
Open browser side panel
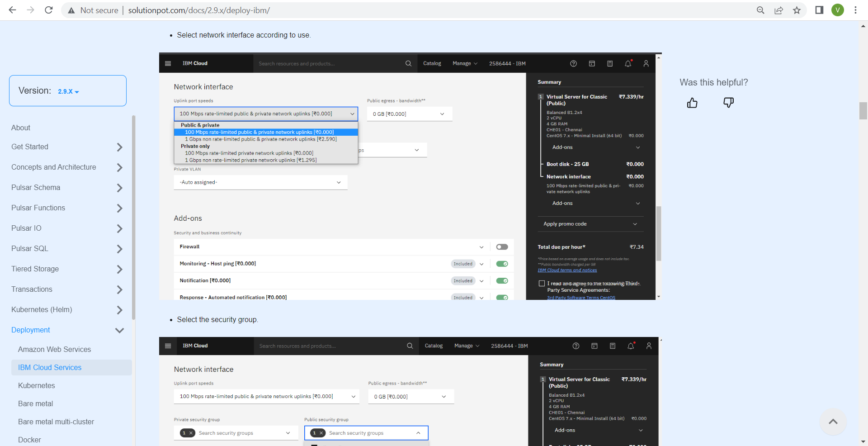[x=819, y=10]
